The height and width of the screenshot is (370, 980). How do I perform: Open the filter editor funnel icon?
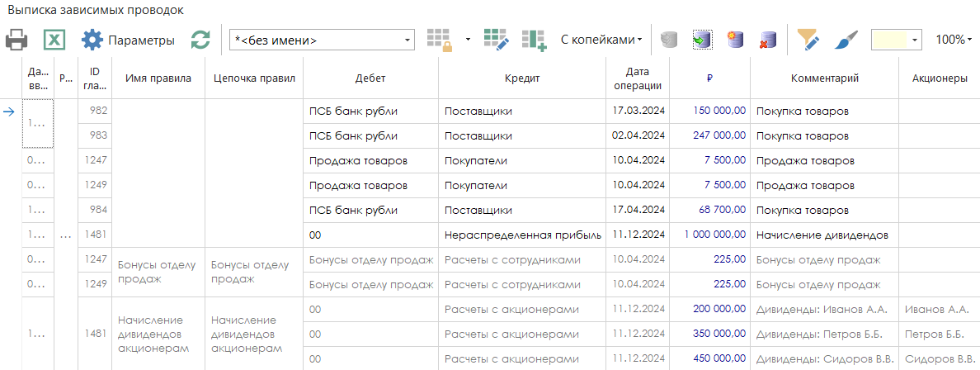(x=808, y=40)
